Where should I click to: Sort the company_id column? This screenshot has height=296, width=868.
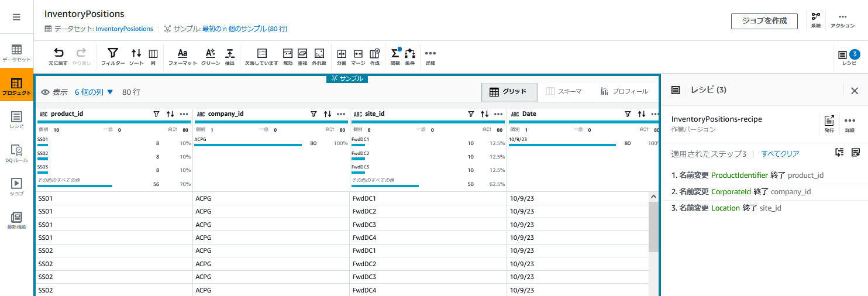coord(328,114)
